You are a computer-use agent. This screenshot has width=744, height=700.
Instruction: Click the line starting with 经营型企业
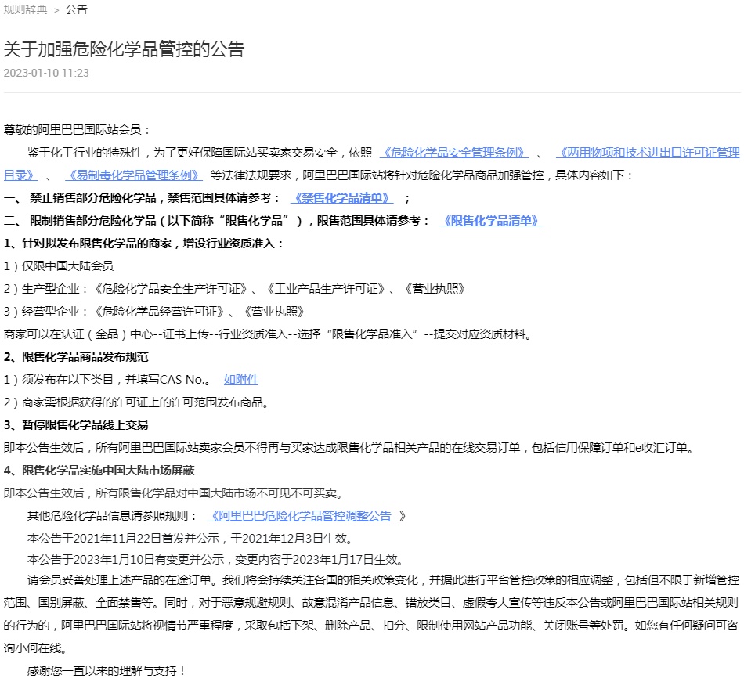point(154,312)
